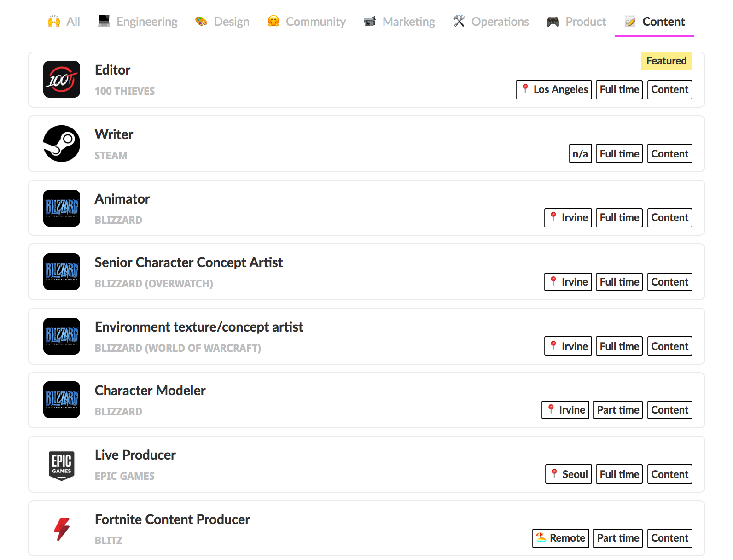Viewport: 733px width, 560px height.
Task: Select the Marketing tab
Action: (399, 22)
